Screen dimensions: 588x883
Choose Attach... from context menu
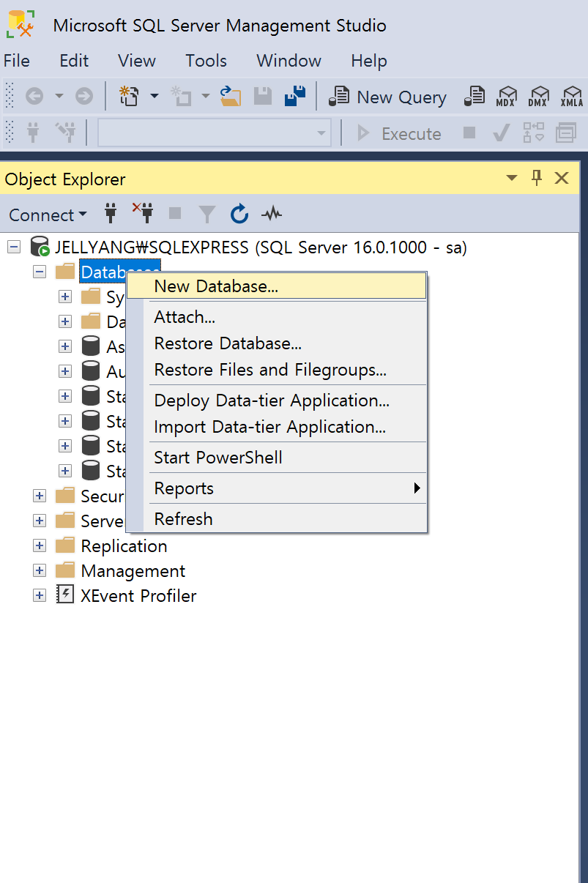pyautogui.click(x=276, y=317)
